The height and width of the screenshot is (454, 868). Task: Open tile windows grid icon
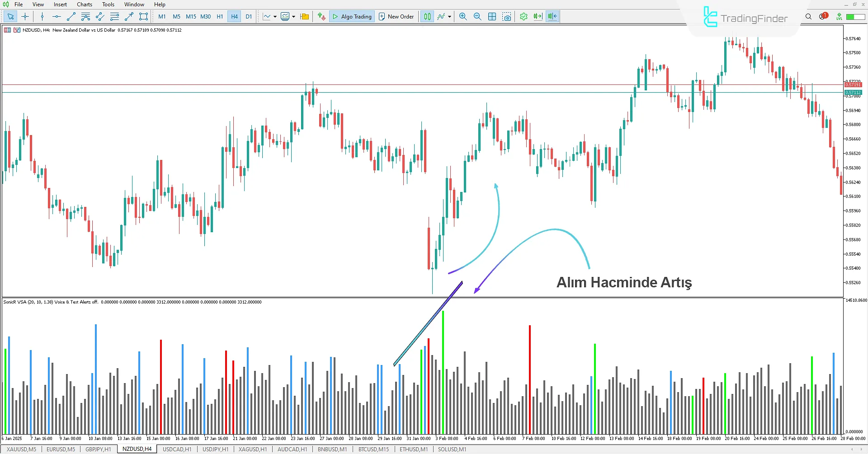(492, 17)
